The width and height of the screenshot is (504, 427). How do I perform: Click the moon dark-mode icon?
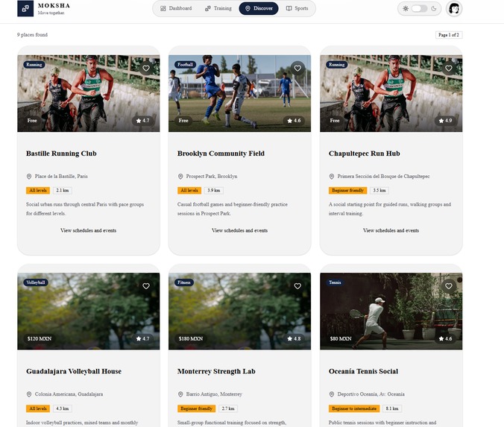434,9
